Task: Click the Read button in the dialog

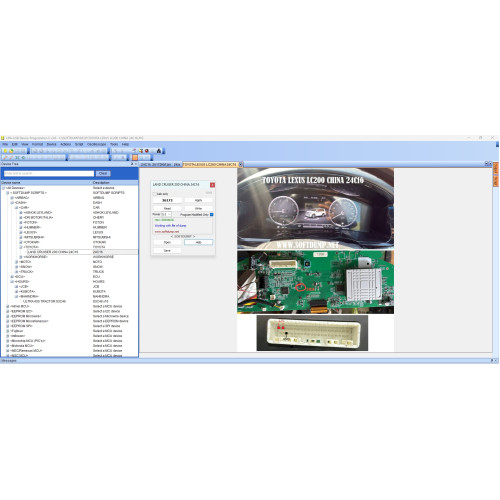Action: pyautogui.click(x=167, y=208)
